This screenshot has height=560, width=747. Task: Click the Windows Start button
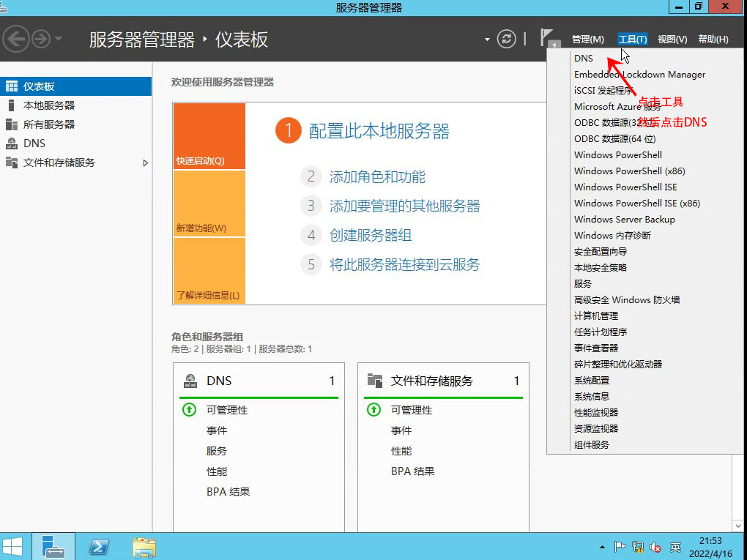coord(12,548)
